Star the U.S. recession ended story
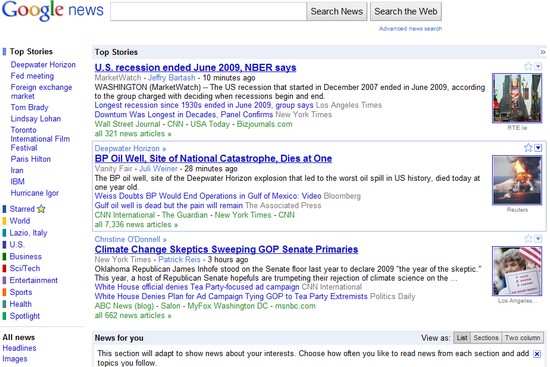Image resolution: width=550 pixels, height=367 pixels. pos(528,66)
